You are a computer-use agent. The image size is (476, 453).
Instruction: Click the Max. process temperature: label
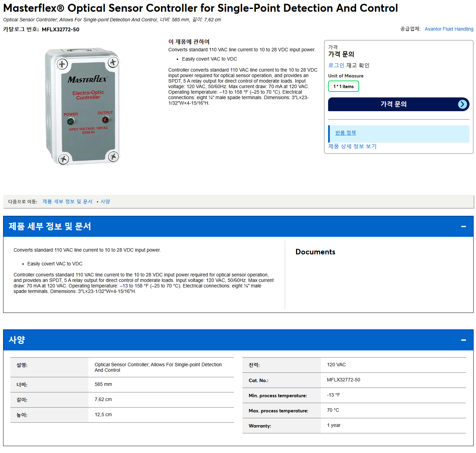278,411
